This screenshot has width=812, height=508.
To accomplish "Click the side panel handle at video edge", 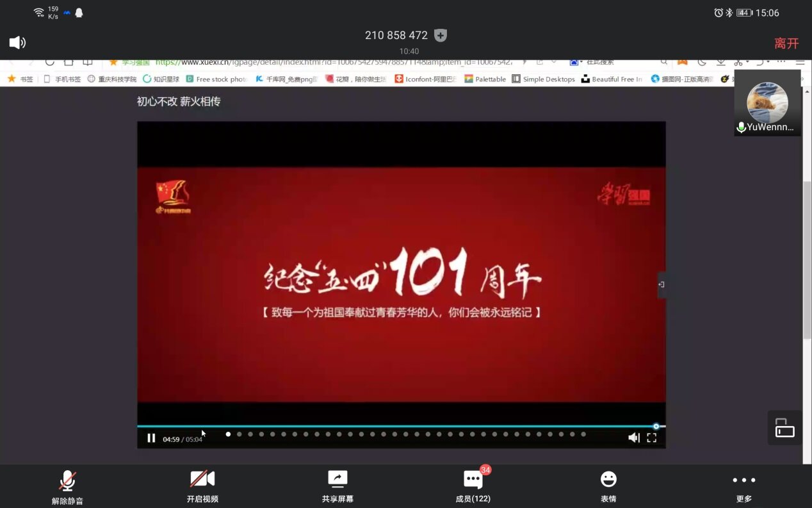I will 662,284.
